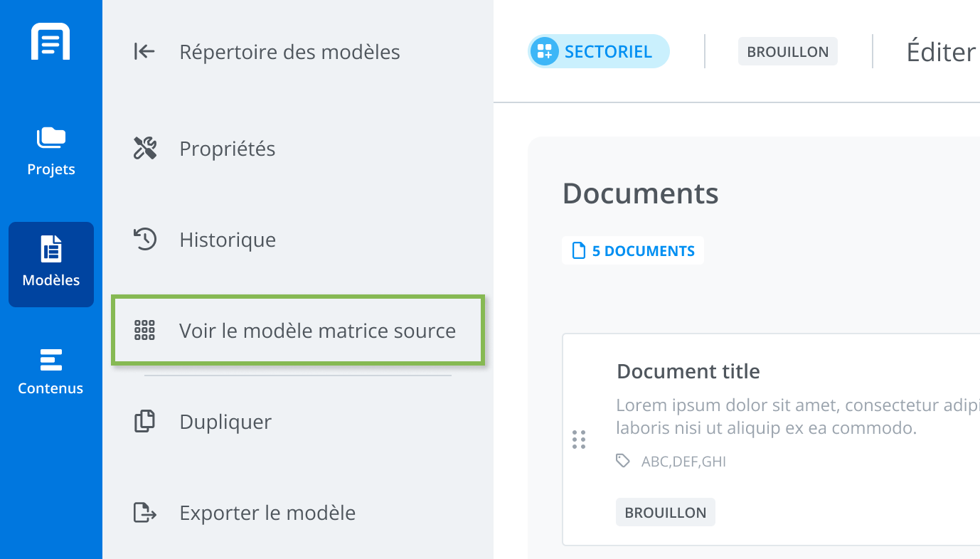Click the SECTORIEL badge
980x559 pixels.
[599, 51]
